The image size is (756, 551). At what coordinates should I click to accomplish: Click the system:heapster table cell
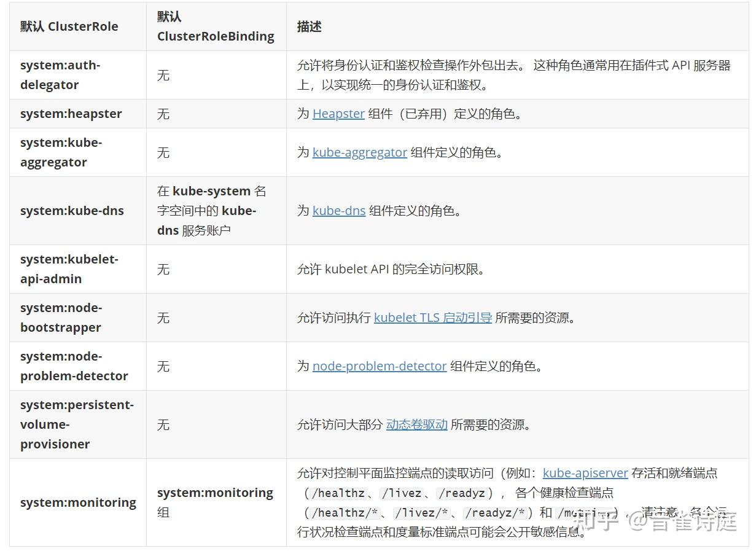point(71,114)
